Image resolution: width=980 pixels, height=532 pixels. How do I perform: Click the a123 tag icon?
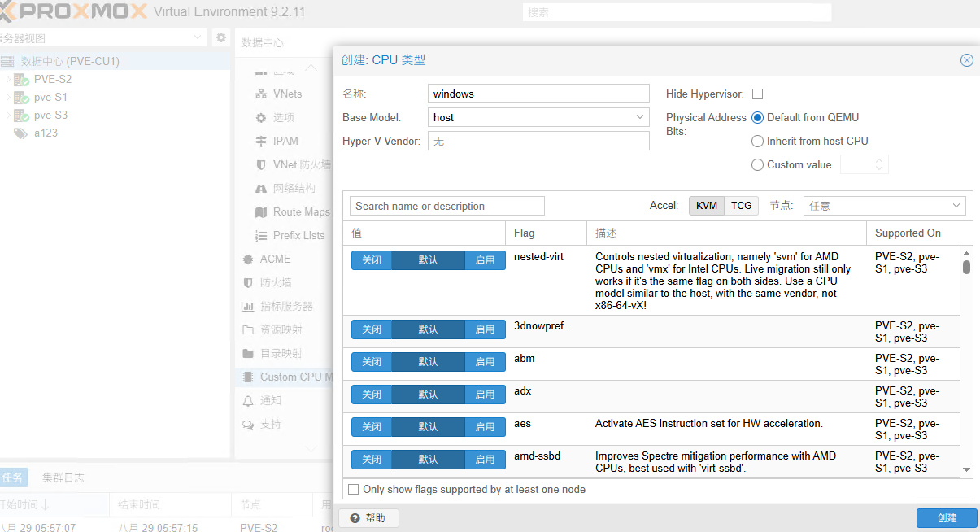20,133
